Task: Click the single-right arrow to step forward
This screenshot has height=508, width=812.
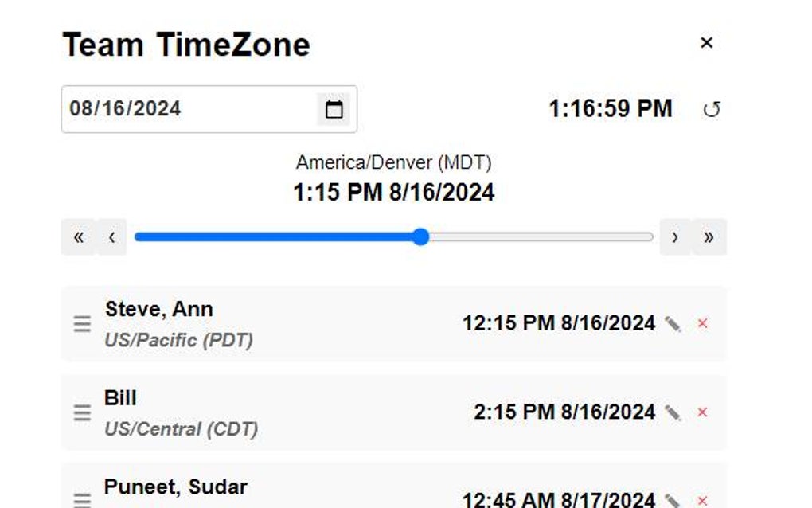Action: [676, 236]
